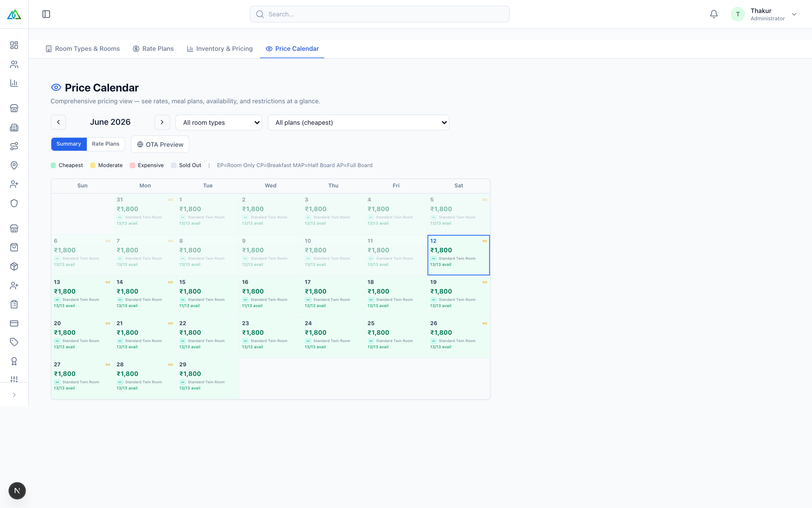
Task: Click the Sold Out gray legend swatch
Action: click(173, 165)
